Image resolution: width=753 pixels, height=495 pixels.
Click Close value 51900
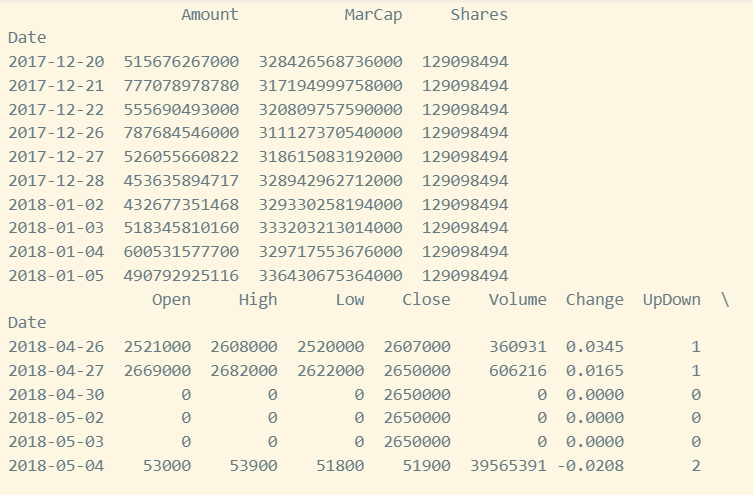[426, 466]
